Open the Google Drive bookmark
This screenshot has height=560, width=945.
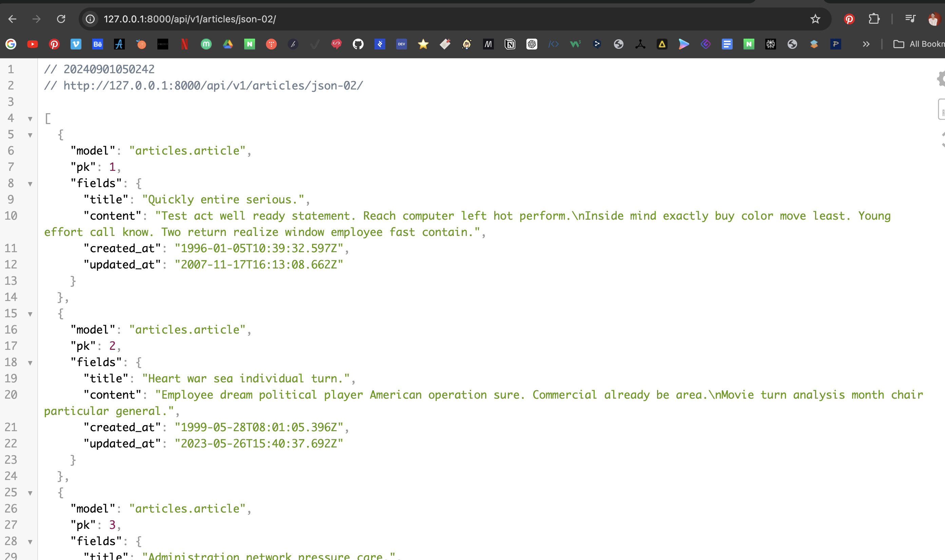[x=228, y=44]
